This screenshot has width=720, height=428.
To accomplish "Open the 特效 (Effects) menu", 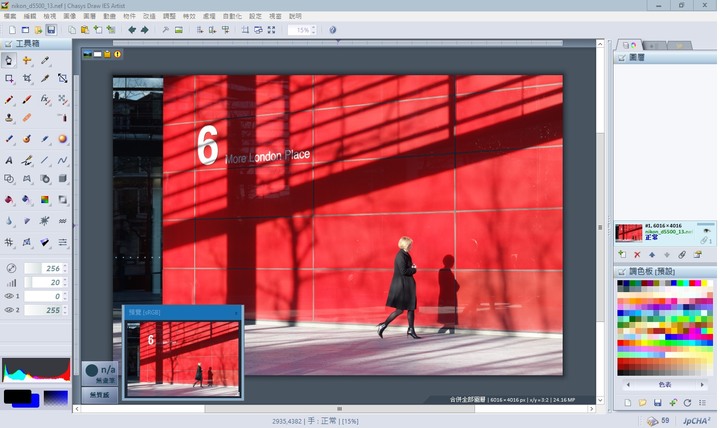I will 189,16.
